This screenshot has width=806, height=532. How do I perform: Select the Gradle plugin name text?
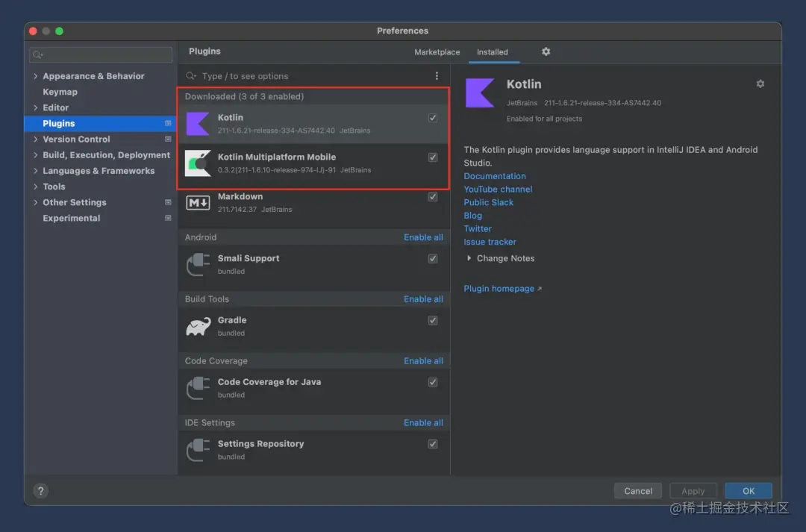[232, 319]
